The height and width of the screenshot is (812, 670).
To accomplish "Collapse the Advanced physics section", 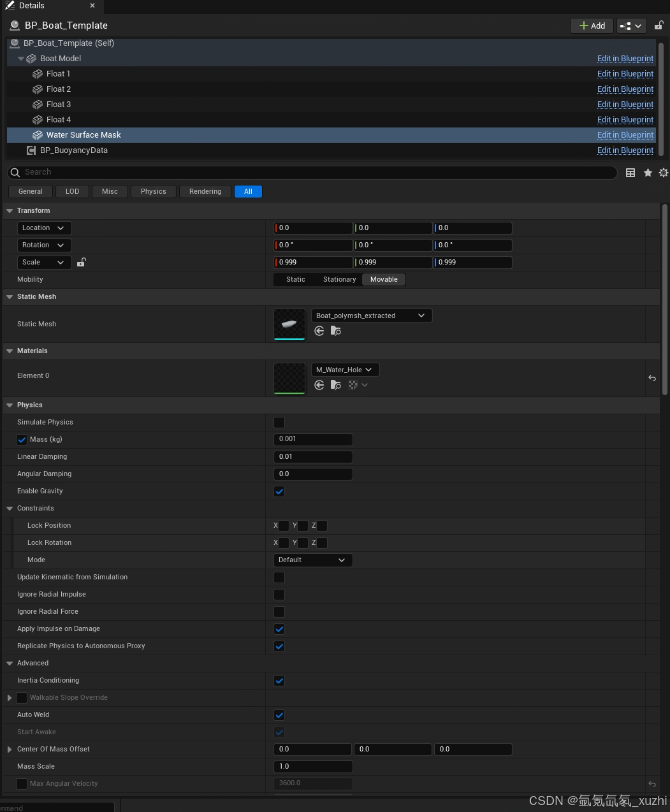I will coord(10,663).
